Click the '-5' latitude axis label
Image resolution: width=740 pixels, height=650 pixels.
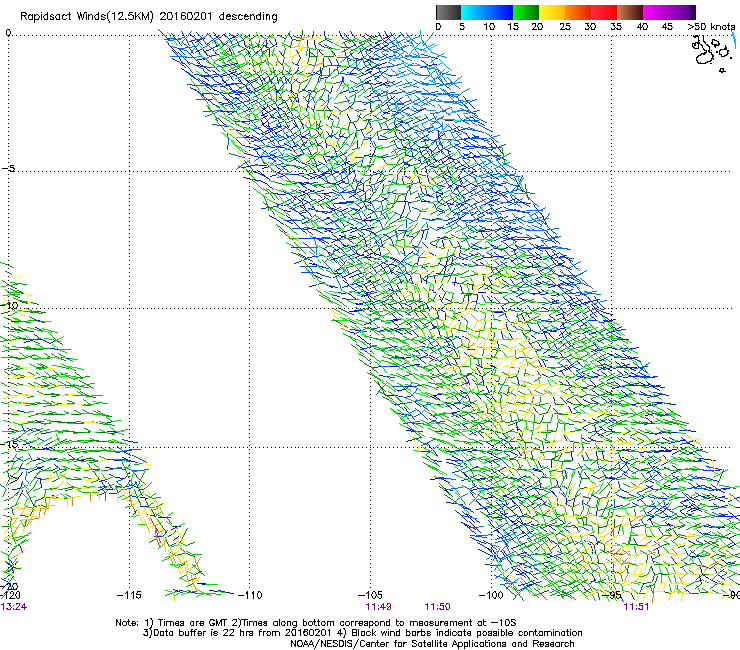pos(9,169)
